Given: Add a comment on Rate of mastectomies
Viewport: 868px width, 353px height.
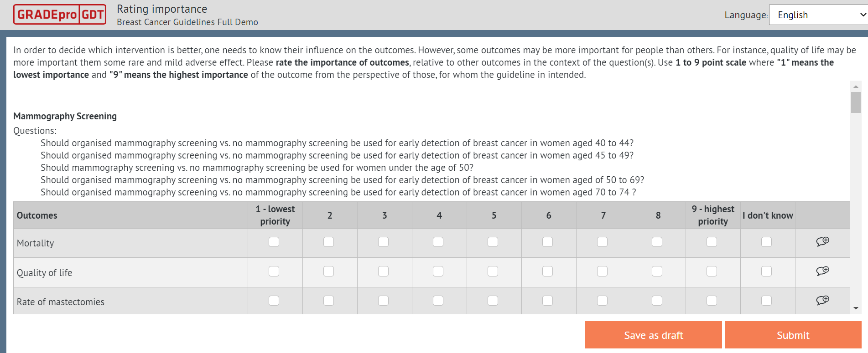Looking at the screenshot, I should pyautogui.click(x=823, y=300).
